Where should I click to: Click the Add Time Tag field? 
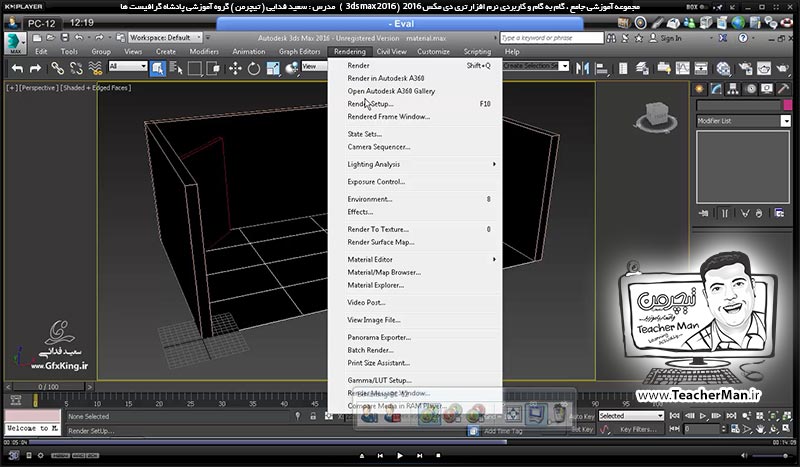click(503, 431)
